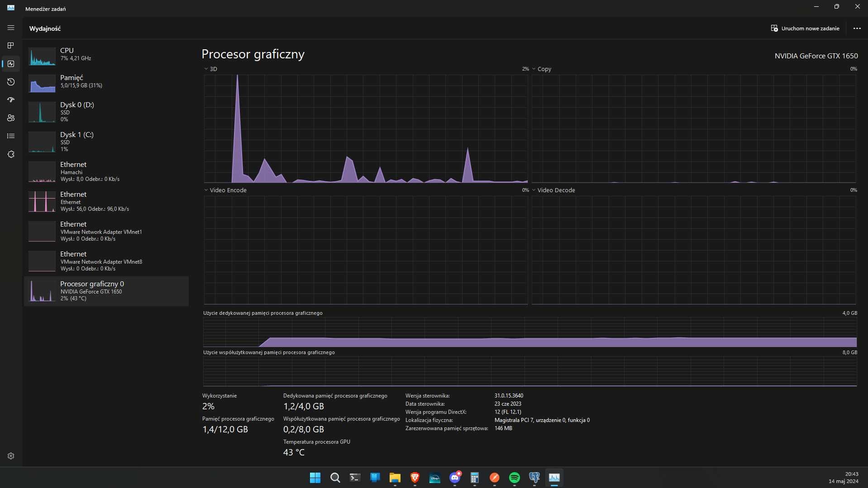Select the Ethernet Hamachi adapter
This screenshot has width=868, height=488.
[106, 172]
